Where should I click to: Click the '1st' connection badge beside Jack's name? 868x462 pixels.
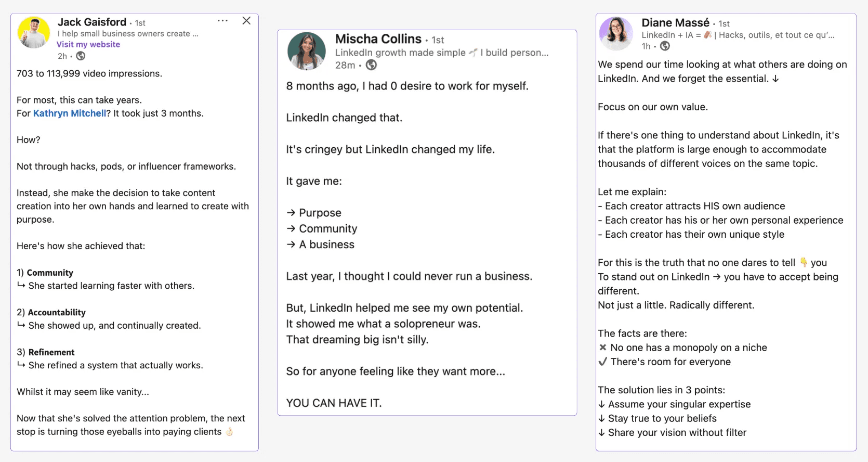click(x=139, y=22)
